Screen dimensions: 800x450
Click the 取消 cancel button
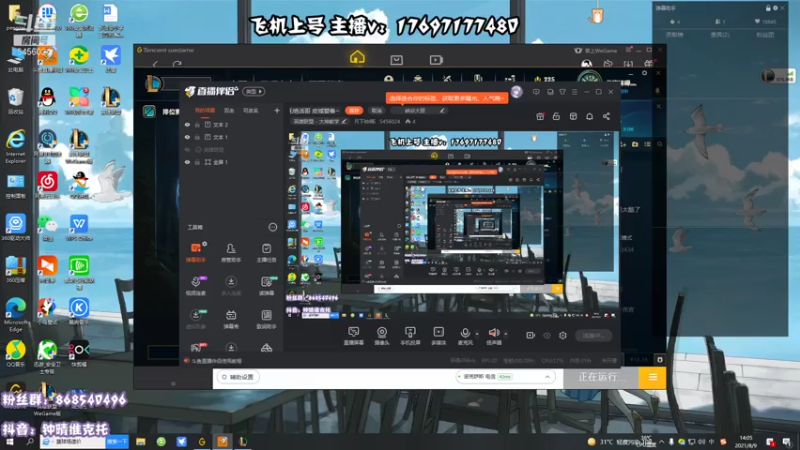tap(377, 110)
